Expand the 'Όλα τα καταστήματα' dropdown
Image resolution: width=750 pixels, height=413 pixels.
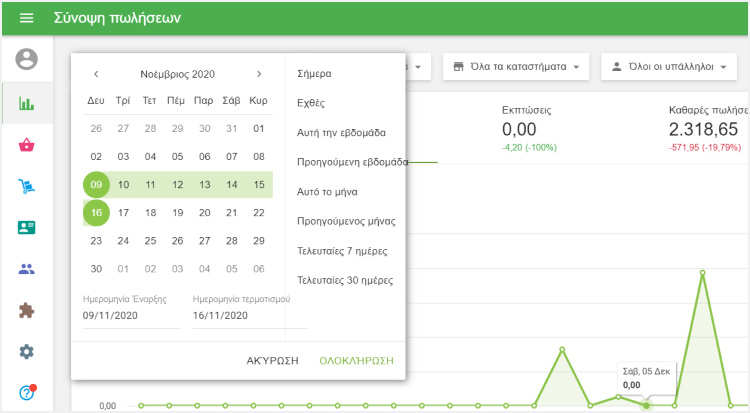pos(516,67)
